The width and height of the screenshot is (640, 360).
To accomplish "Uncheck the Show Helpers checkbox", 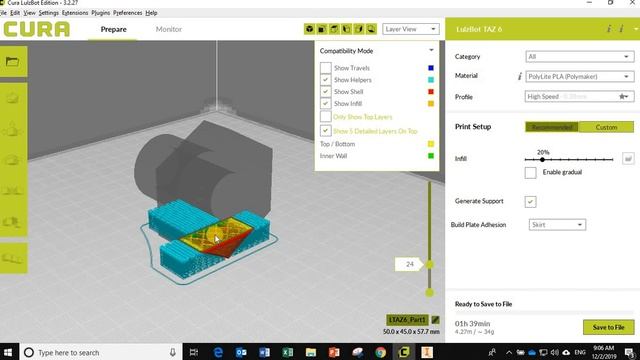I will (325, 80).
